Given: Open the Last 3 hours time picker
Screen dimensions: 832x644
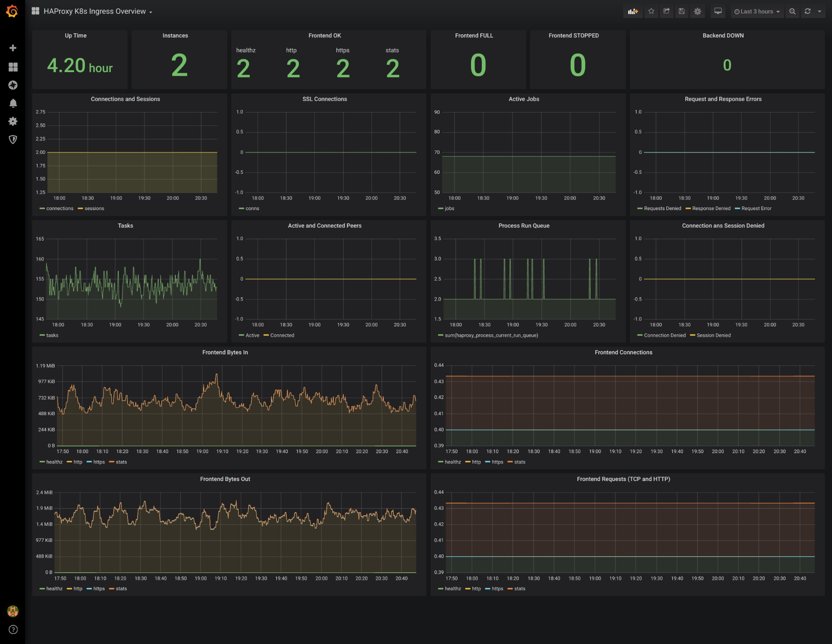Looking at the screenshot, I should [x=757, y=12].
